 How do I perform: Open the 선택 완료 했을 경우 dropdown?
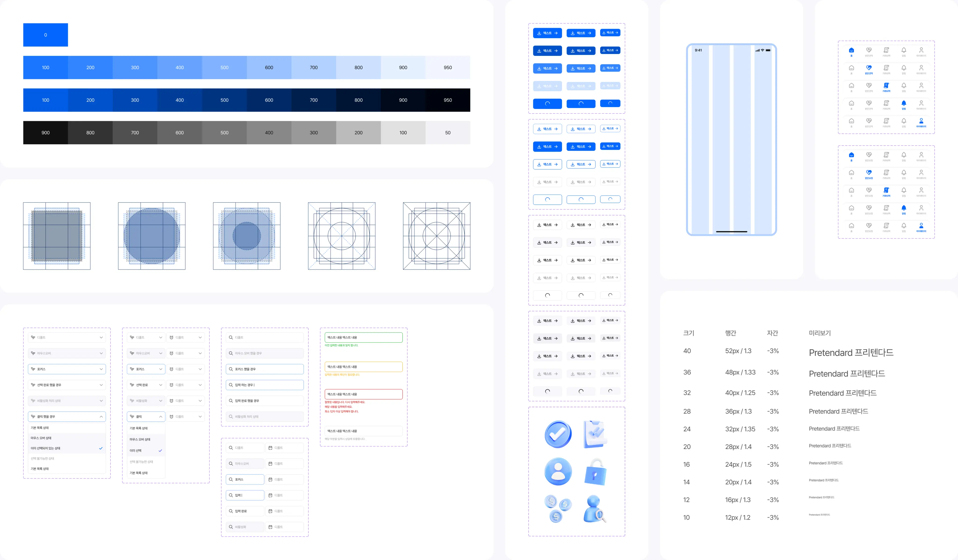(x=66, y=385)
